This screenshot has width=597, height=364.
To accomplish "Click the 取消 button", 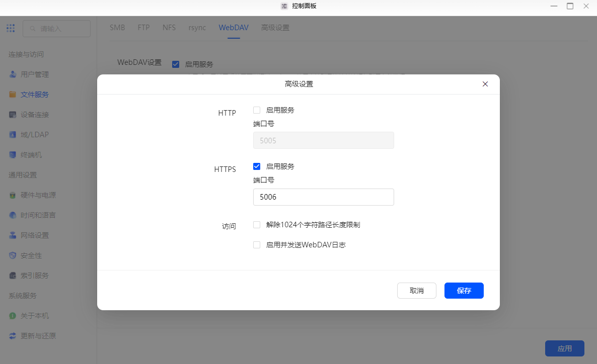I will click(x=416, y=291).
